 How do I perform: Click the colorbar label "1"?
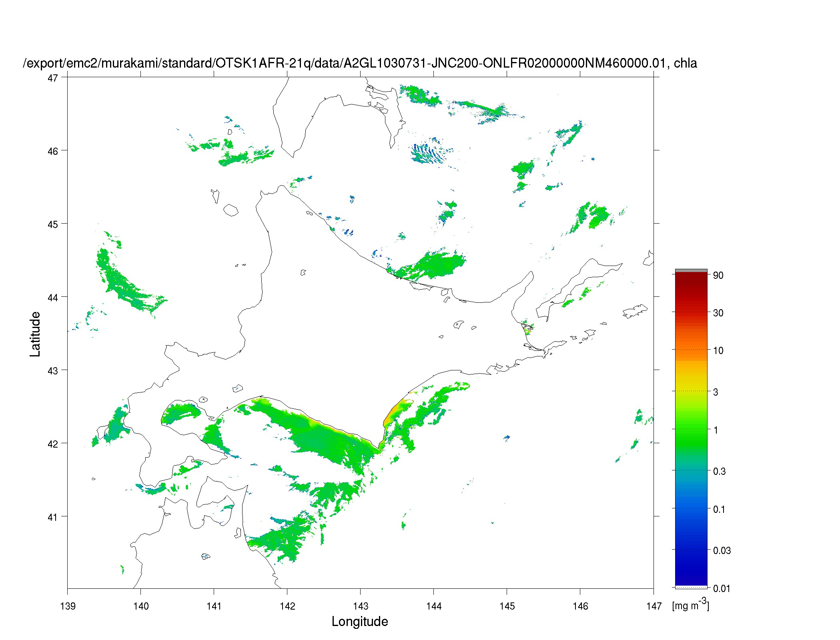pyautogui.click(x=716, y=430)
